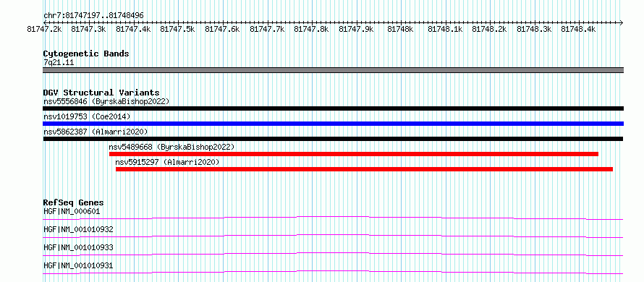
Task: Click the magenta HGF|NM_001010932 transcript line
Action: (x=333, y=236)
